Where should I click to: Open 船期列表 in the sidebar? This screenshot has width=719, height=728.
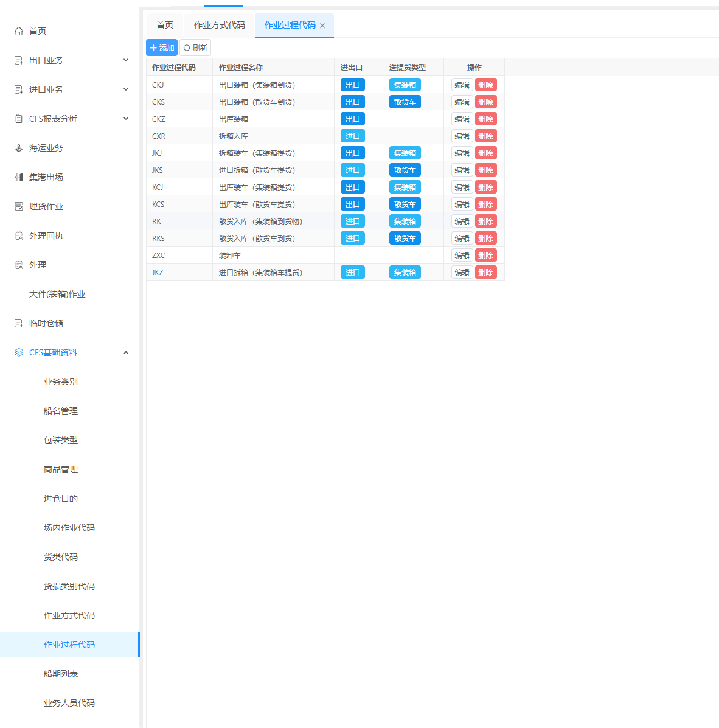tap(61, 674)
